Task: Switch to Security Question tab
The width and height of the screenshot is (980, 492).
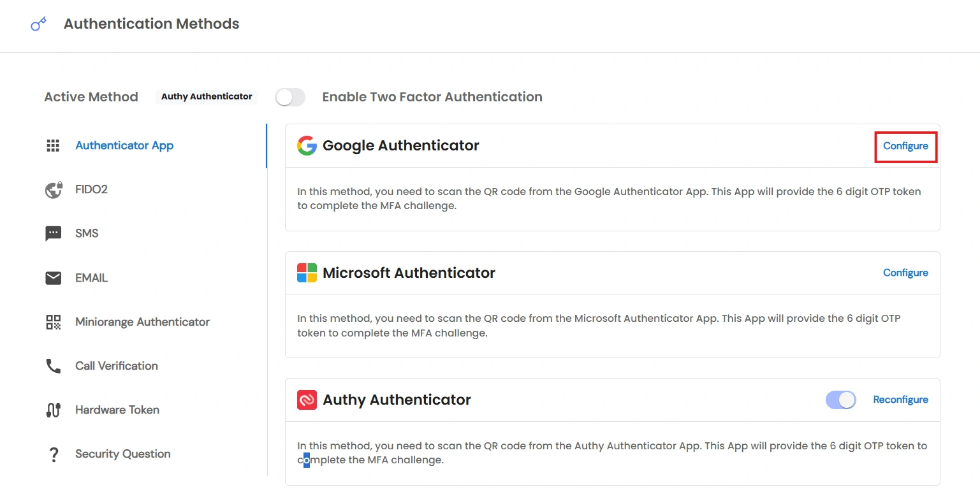Action: [123, 454]
